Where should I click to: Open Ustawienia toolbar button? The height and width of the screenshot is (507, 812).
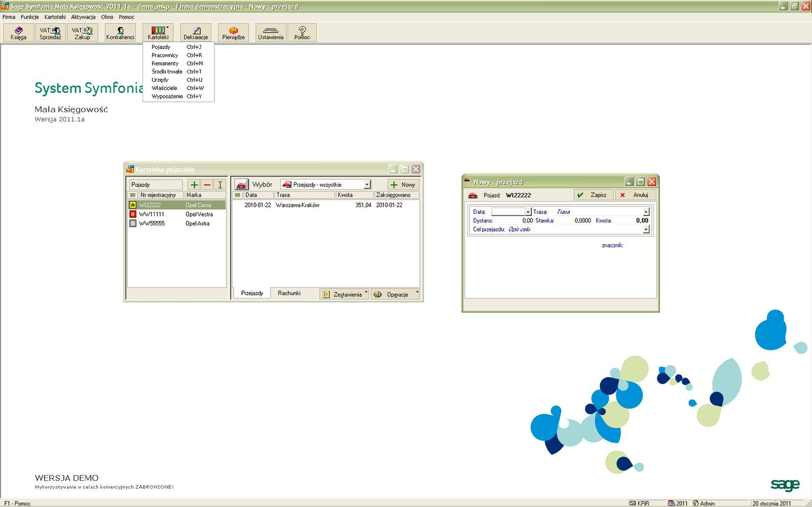tap(271, 32)
